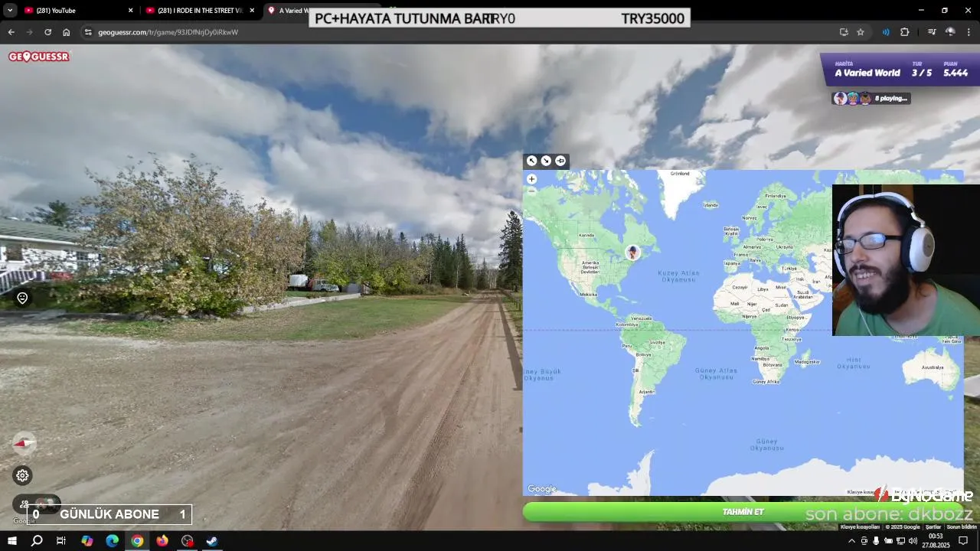Open 'Şartlar' terms link below map

point(933,527)
